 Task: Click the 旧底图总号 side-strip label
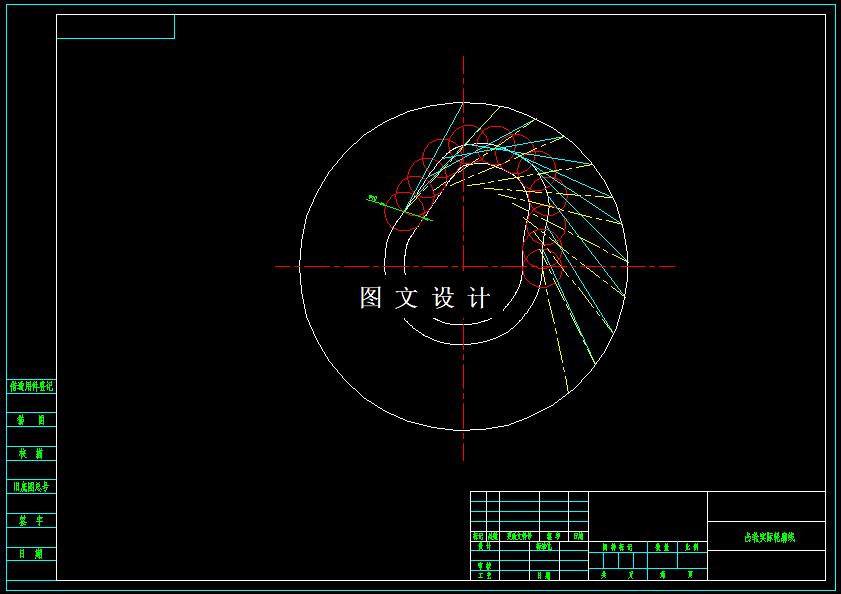pos(31,487)
